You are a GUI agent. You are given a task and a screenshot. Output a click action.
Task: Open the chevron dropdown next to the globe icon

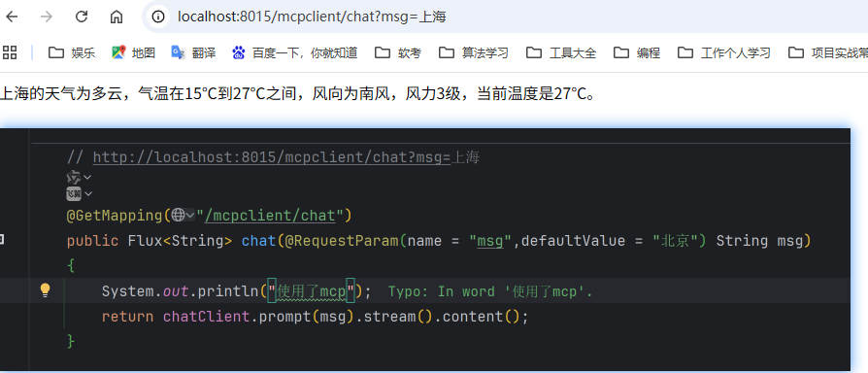tap(190, 215)
